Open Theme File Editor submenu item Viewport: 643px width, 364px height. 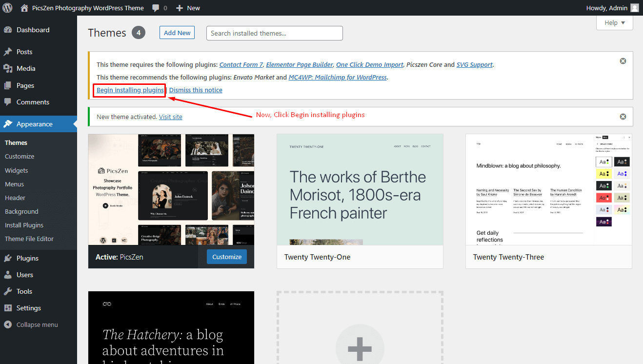(x=29, y=239)
